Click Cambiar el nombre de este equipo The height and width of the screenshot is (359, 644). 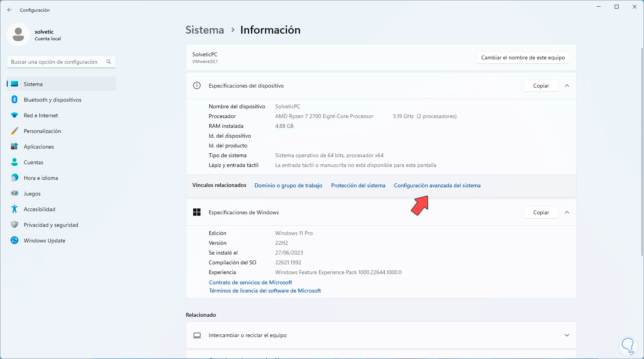click(523, 57)
